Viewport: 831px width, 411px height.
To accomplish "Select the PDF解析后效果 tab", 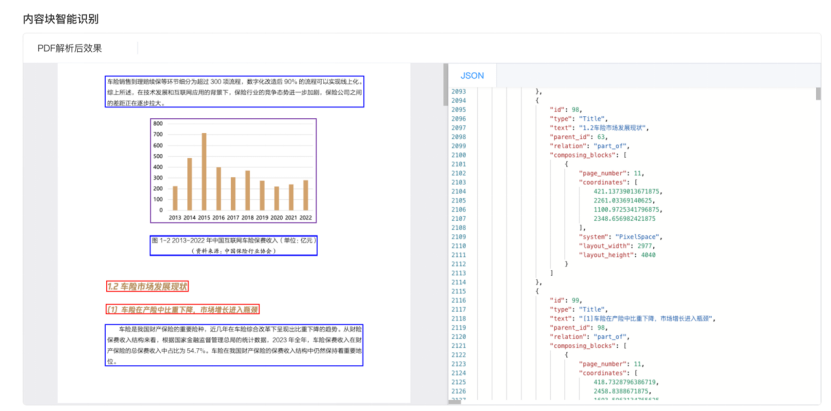I will pos(69,48).
